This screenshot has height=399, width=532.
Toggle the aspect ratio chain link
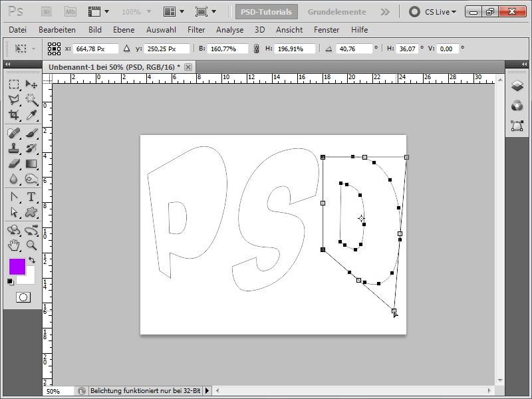(257, 49)
